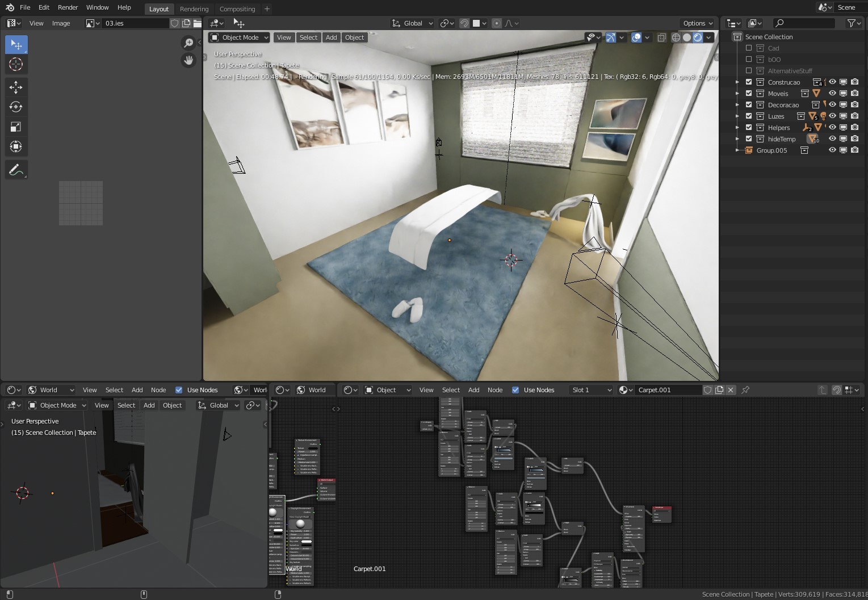Hide the Luzes collection with its eye icon
Viewport: 868px width, 600px height.
tap(832, 116)
